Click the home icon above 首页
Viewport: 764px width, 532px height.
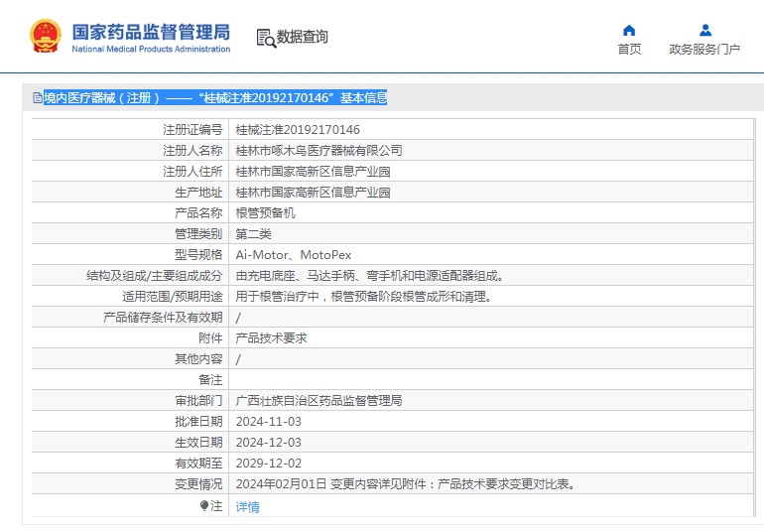coord(629,31)
